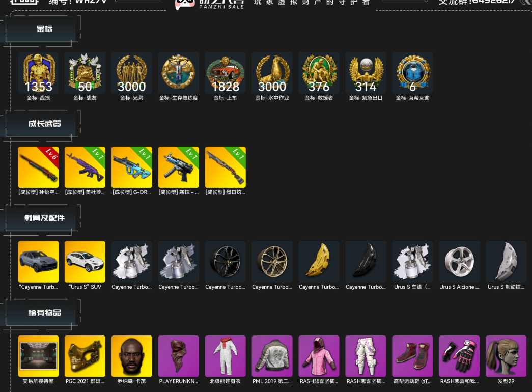Select the Lv.6 孙悟空 growth weapon

click(38, 167)
